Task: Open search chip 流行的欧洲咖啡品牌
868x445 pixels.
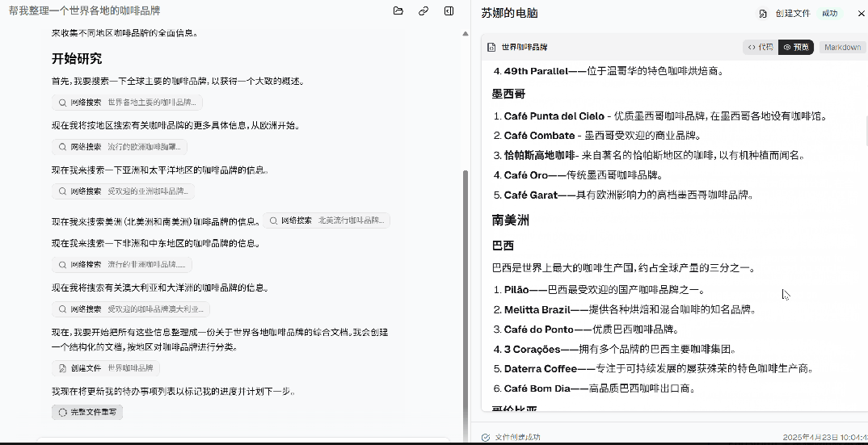Action: coord(120,147)
